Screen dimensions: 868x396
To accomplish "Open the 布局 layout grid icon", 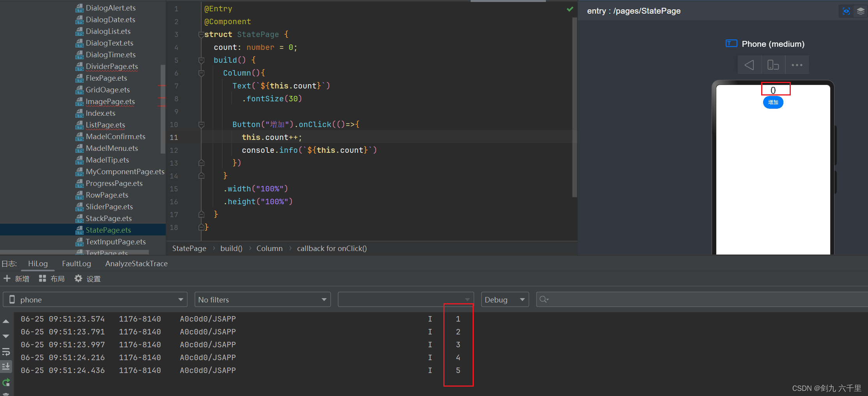I will click(x=43, y=278).
